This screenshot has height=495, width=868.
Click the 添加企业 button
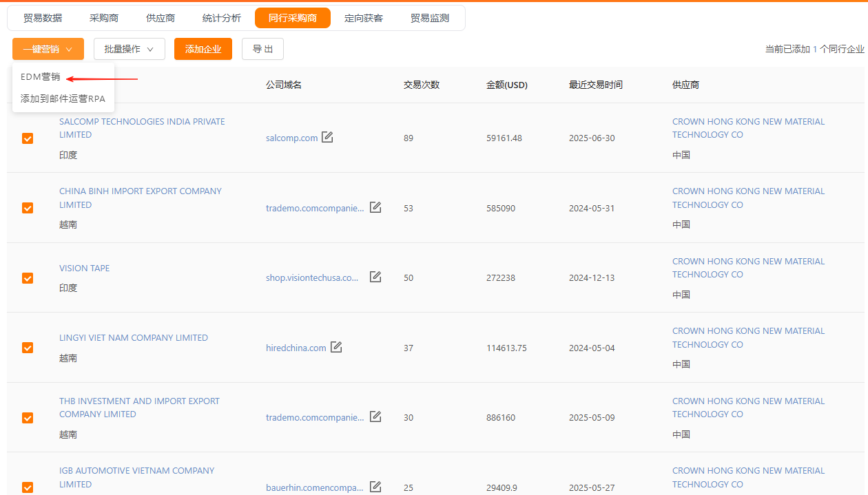pos(203,49)
